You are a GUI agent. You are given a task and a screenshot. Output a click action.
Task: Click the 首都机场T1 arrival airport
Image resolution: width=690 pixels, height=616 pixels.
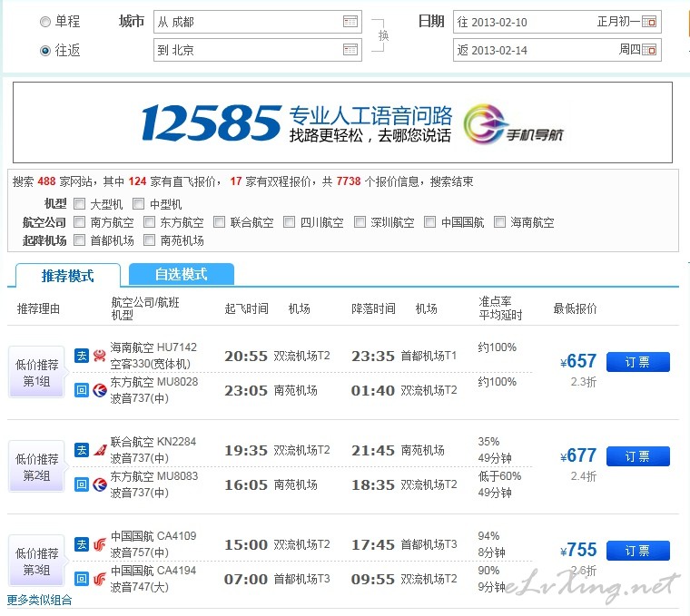tap(429, 356)
